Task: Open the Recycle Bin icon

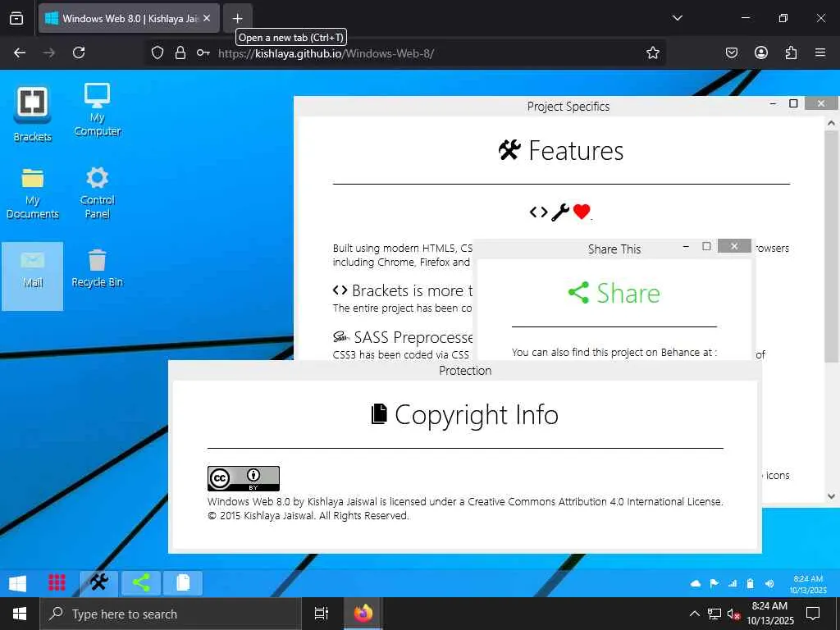Action: click(x=97, y=268)
